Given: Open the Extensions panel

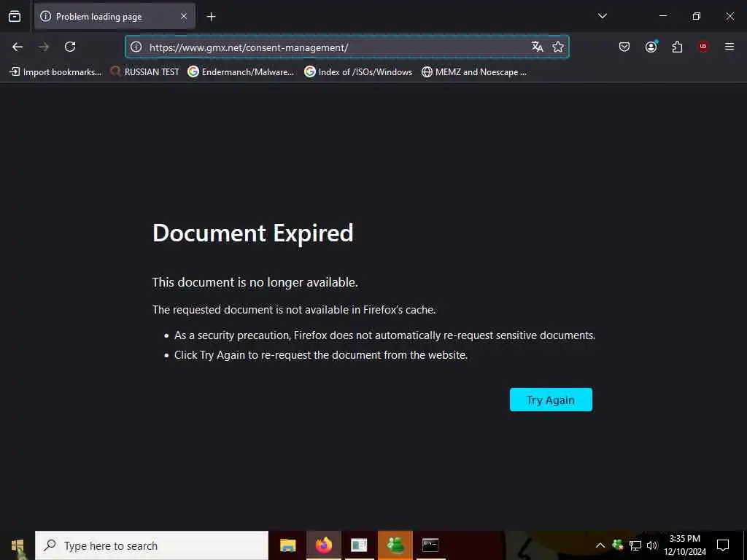Looking at the screenshot, I should click(677, 47).
